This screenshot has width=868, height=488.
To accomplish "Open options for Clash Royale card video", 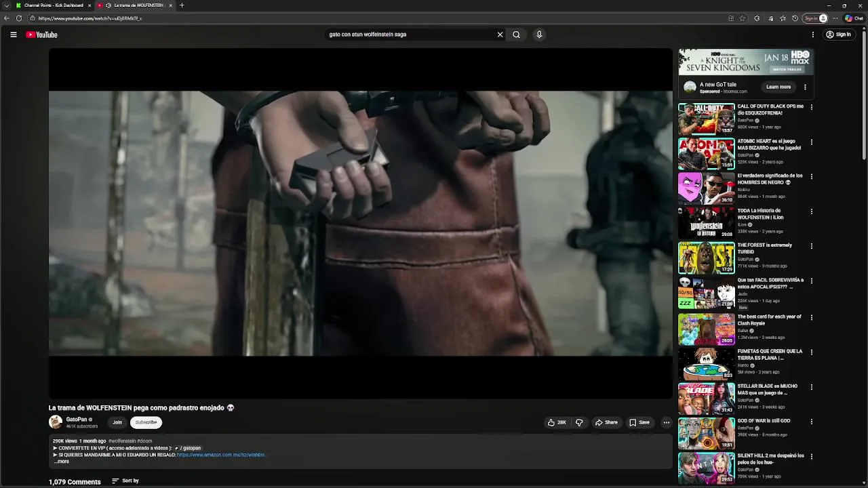I will pyautogui.click(x=811, y=318).
